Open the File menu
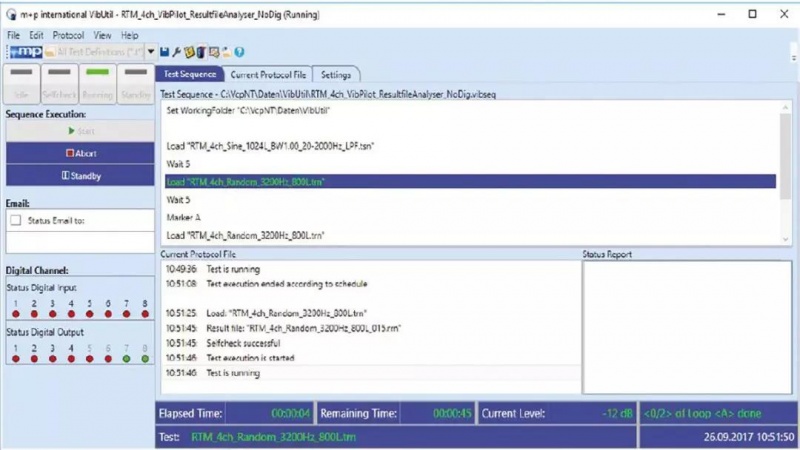 pyautogui.click(x=14, y=35)
